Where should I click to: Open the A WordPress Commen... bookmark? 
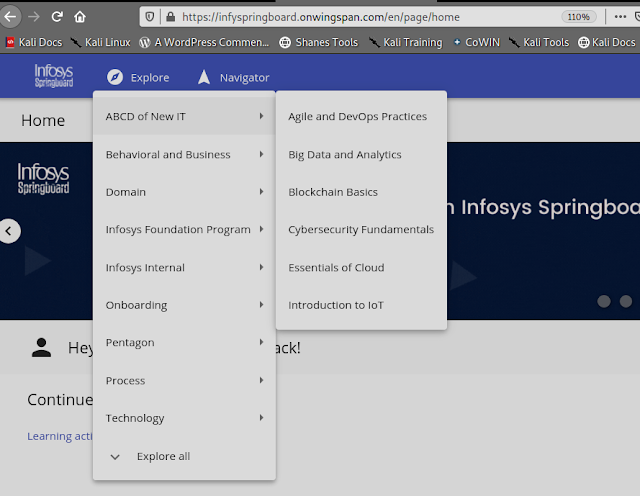[x=204, y=42]
